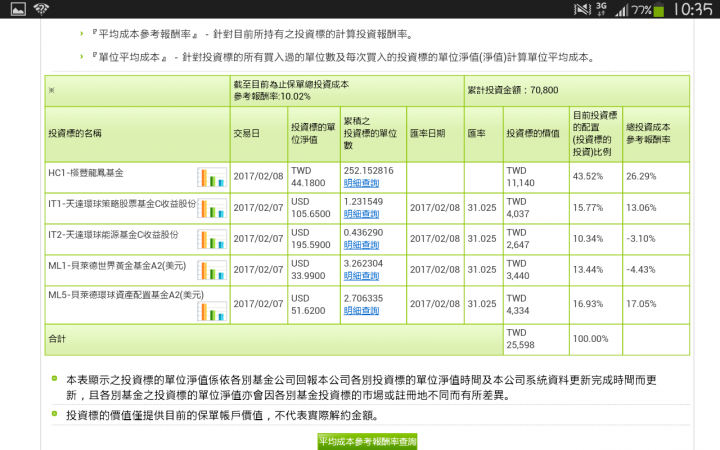Select the 參考報酬率:10.02% header text

pos(272,96)
